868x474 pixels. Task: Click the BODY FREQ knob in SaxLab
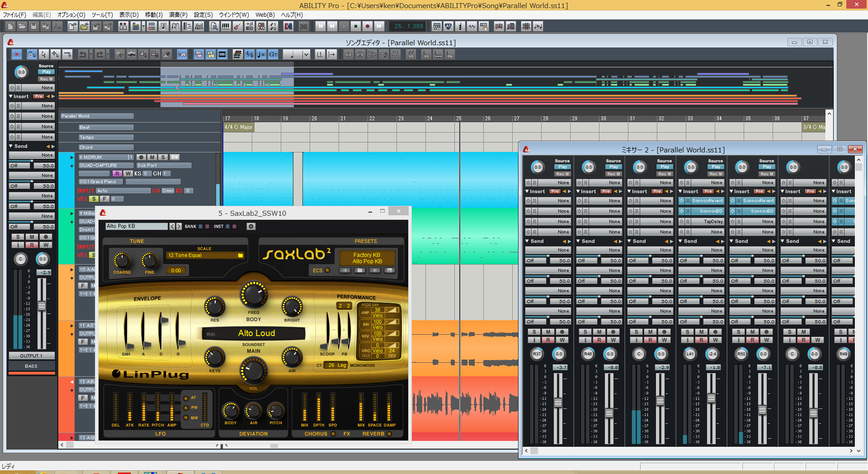[254, 295]
